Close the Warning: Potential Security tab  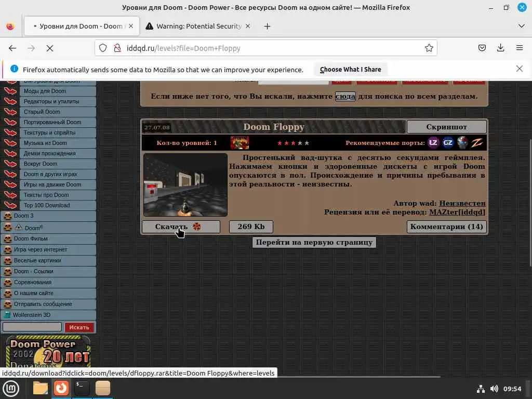248,26
